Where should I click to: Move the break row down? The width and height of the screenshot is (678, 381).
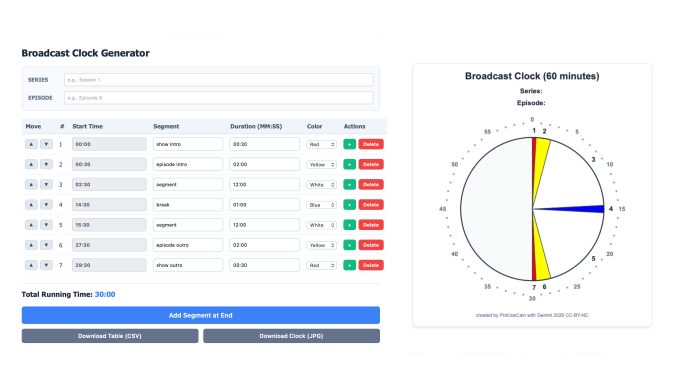tap(46, 205)
